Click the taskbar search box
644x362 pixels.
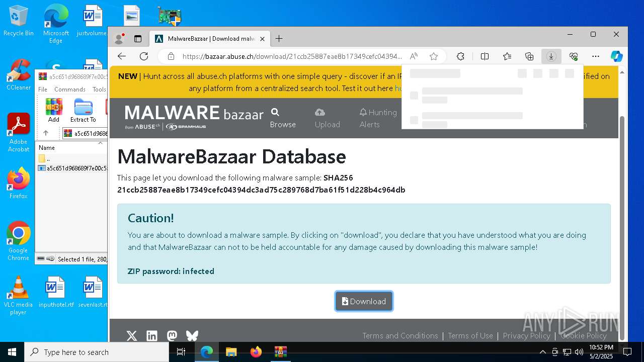coord(97,352)
